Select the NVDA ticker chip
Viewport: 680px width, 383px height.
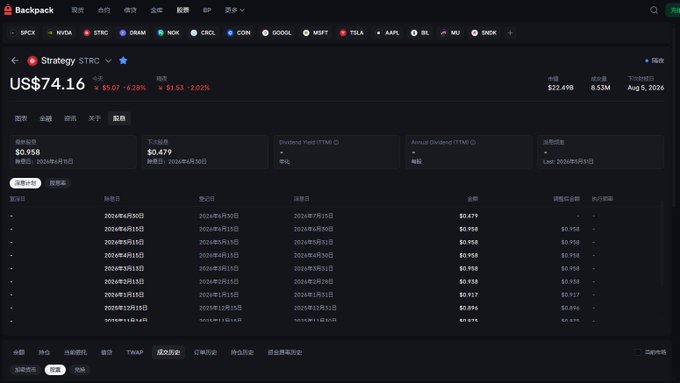tap(60, 33)
